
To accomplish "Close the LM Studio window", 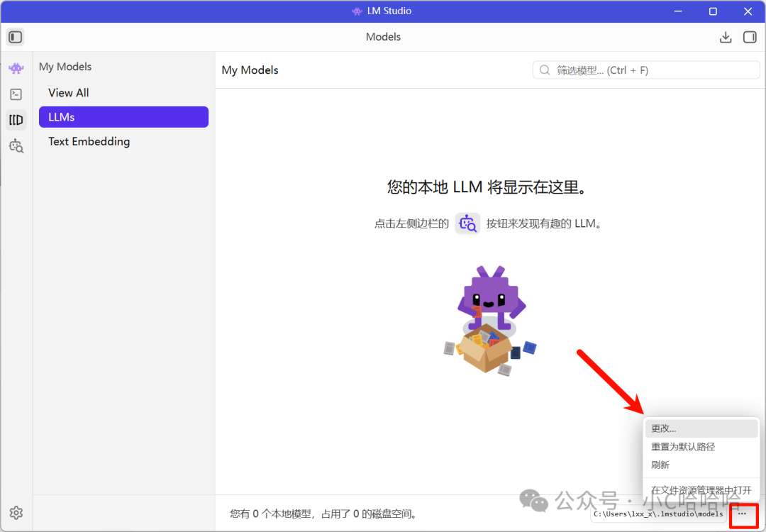I will (748, 11).
